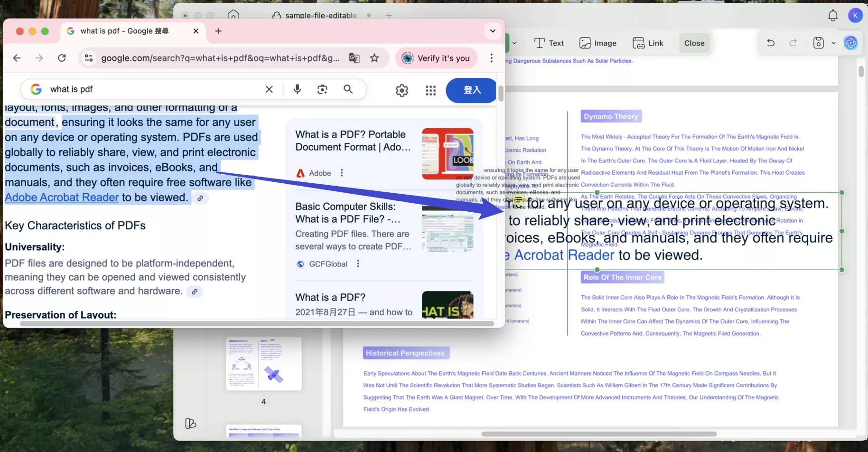
Task: Click the Chrome horizontal scrollbar
Action: (x=257, y=324)
